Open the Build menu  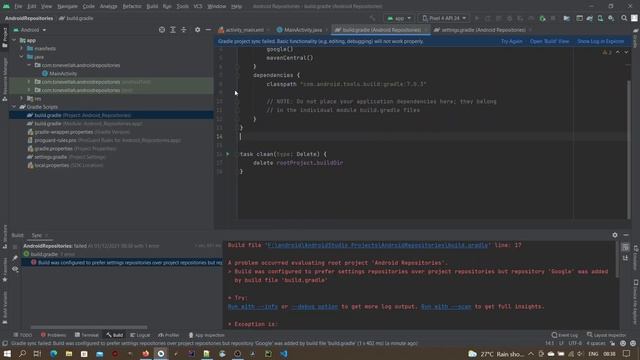(x=152, y=6)
